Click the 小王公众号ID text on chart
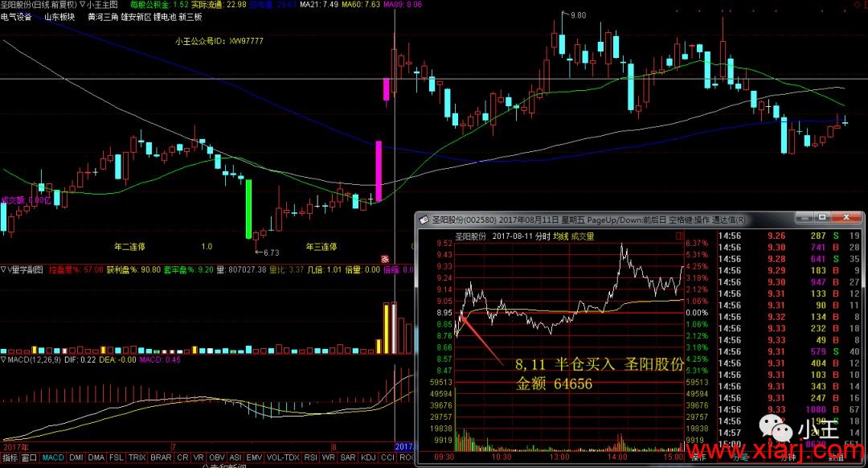The height and width of the screenshot is (468, 868). click(x=219, y=41)
